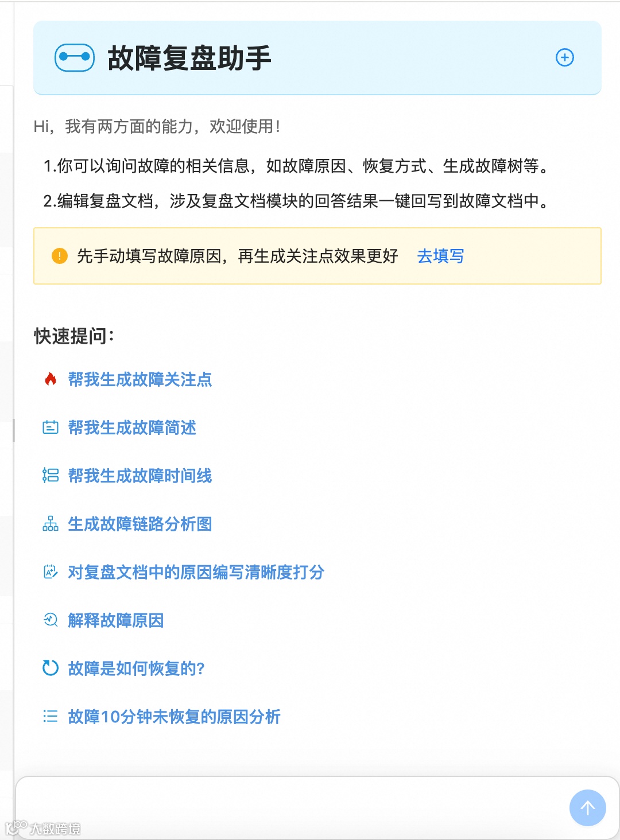Click the orange warning icon in the yellow notice
The image size is (620, 840).
60,256
